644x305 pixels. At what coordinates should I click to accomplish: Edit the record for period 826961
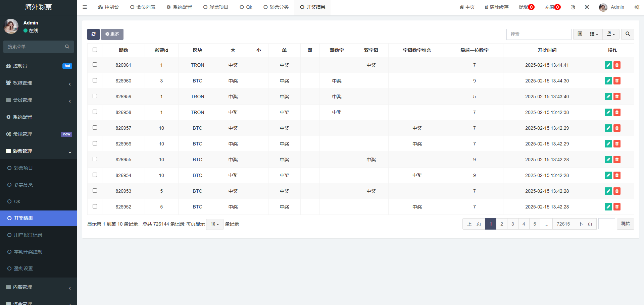click(608, 65)
